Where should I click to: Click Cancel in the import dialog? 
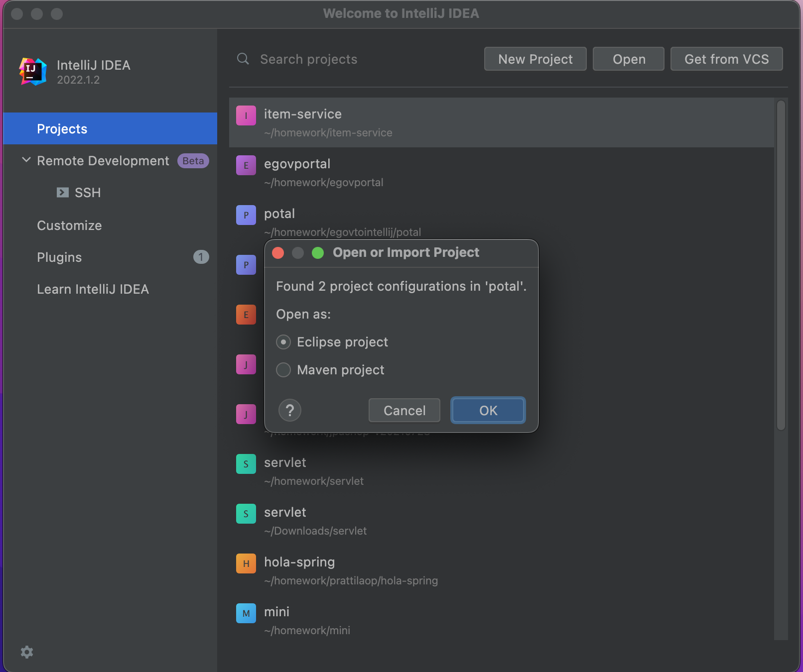pyautogui.click(x=404, y=411)
